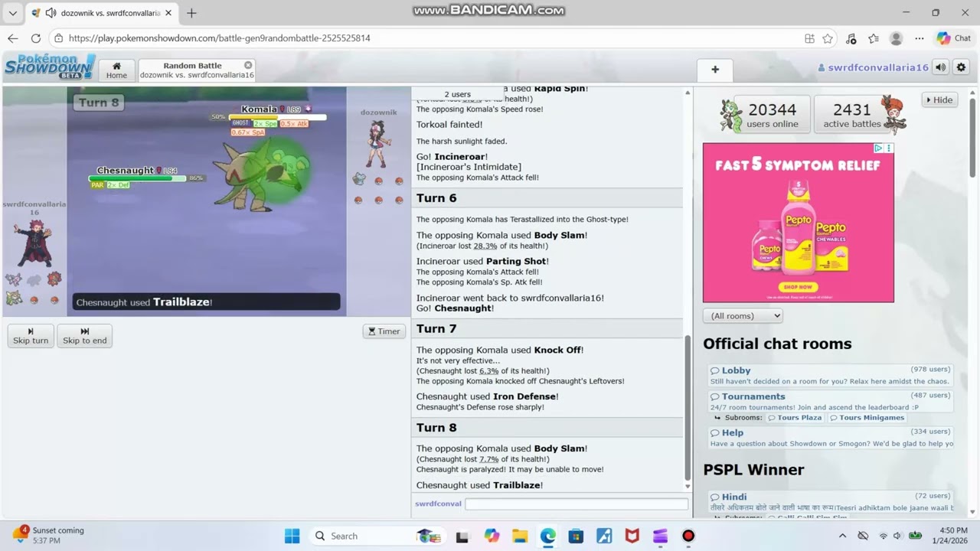Click the Parting Shot log entry
This screenshot has height=551, width=980.
coord(482,261)
